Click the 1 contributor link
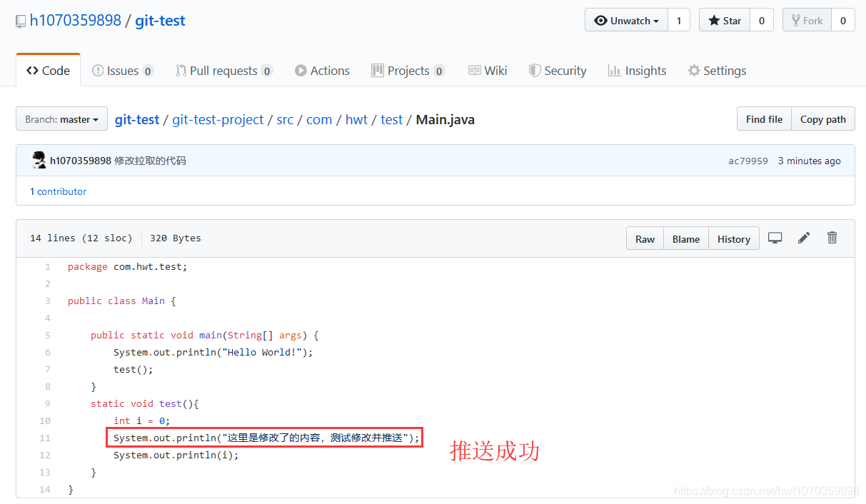Screen dimensions: 866x504 (58, 191)
